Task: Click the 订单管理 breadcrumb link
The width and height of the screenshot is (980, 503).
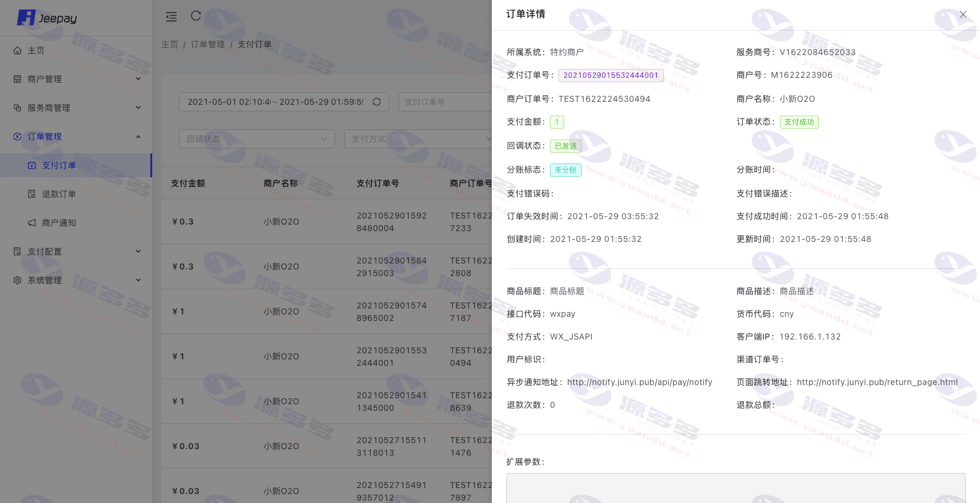Action: coord(208,44)
